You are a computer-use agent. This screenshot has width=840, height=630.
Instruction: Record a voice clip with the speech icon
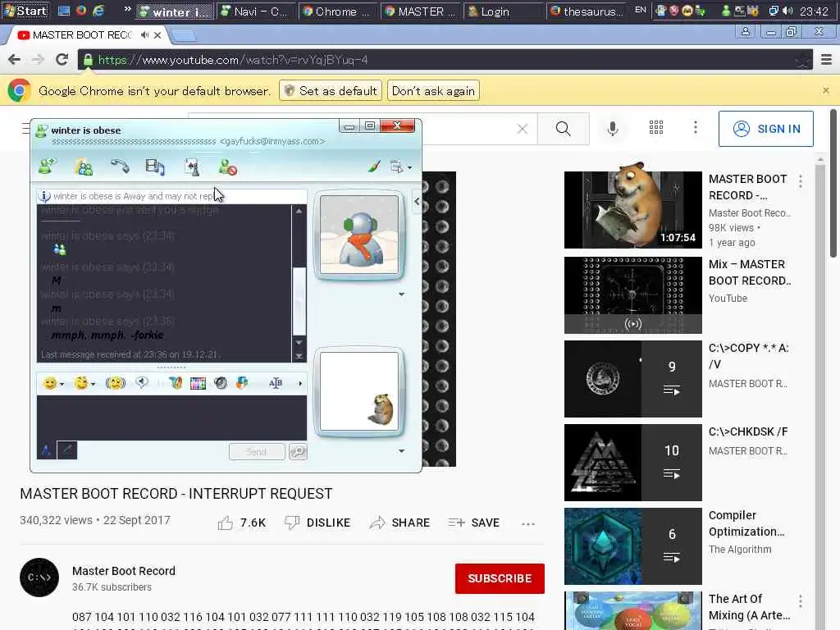[142, 382]
